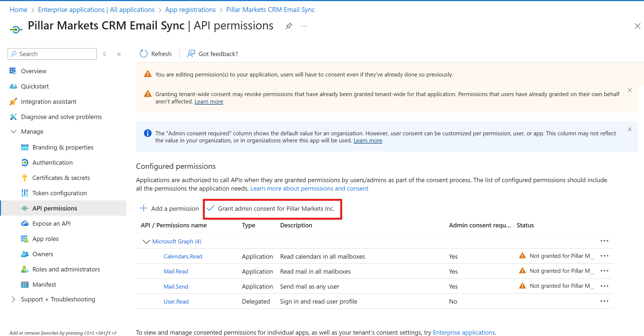Open Learn more in the info banner
The image size is (644, 336).
click(x=368, y=140)
